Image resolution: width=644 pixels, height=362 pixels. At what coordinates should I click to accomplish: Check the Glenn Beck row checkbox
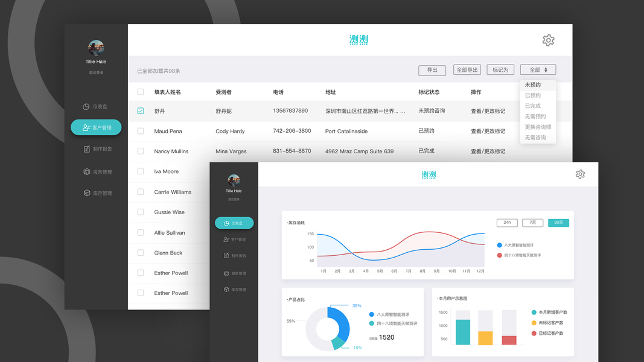tap(141, 252)
